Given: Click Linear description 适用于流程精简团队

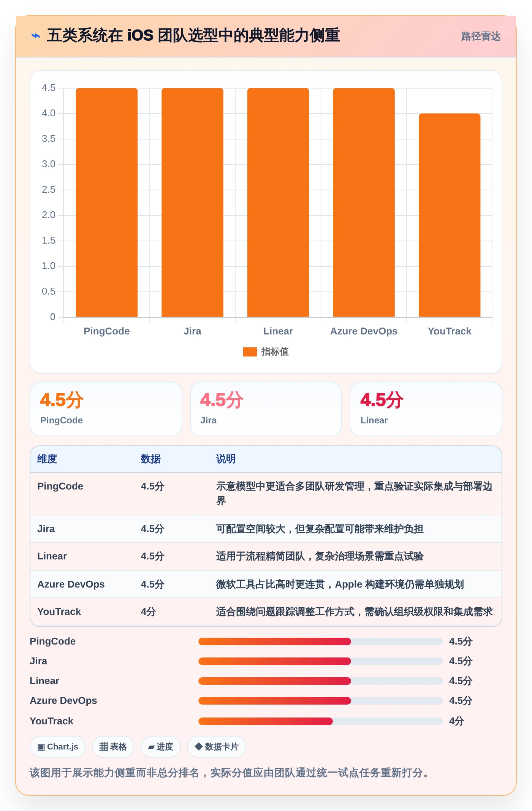Looking at the screenshot, I should [320, 556].
